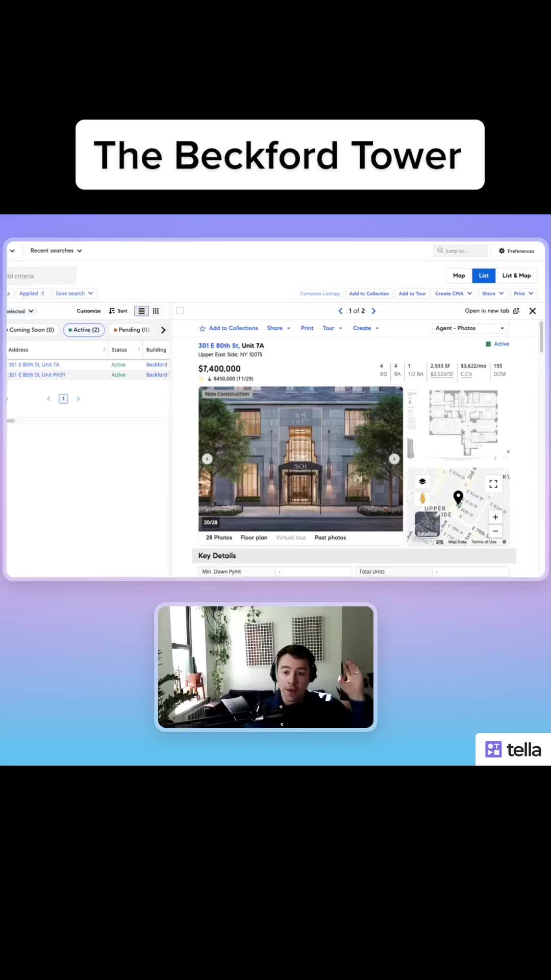
Task: Close the listing detail panel
Action: [533, 311]
